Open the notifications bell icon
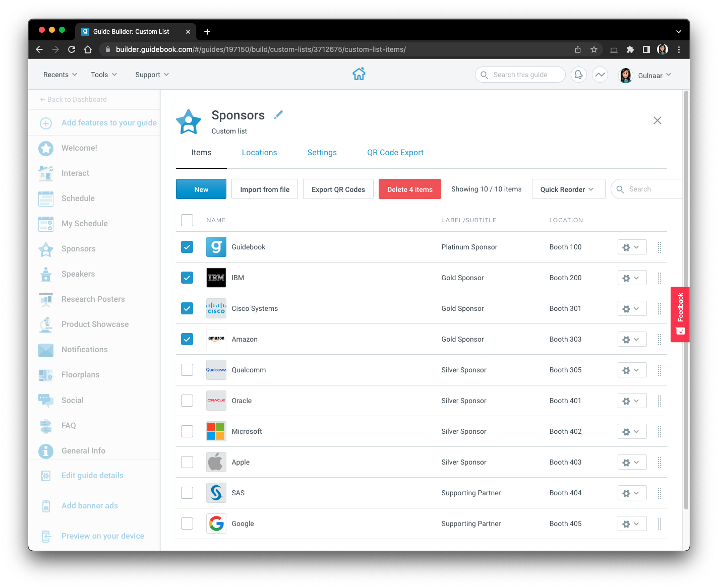This screenshot has height=588, width=718. pos(579,75)
